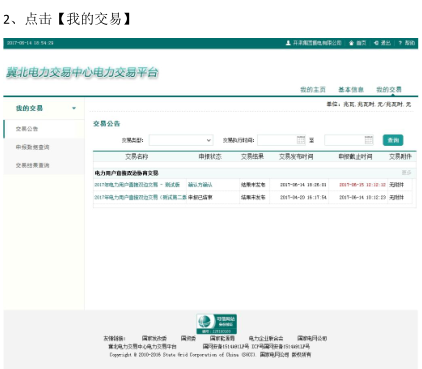This screenshot has width=422, height=369.
Task: Open the start date calendar picker icon
Action: [x=301, y=140]
